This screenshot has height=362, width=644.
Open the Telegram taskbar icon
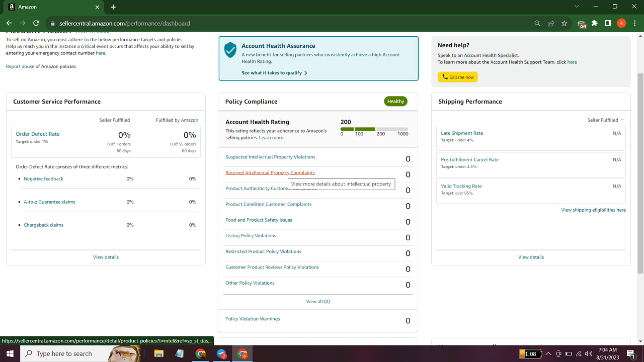(x=221, y=353)
